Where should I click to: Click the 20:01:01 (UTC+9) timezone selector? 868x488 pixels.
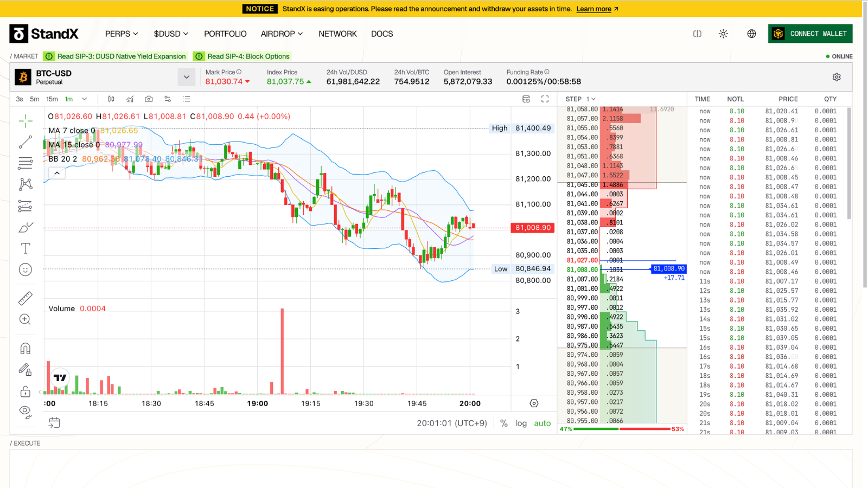pyautogui.click(x=452, y=423)
